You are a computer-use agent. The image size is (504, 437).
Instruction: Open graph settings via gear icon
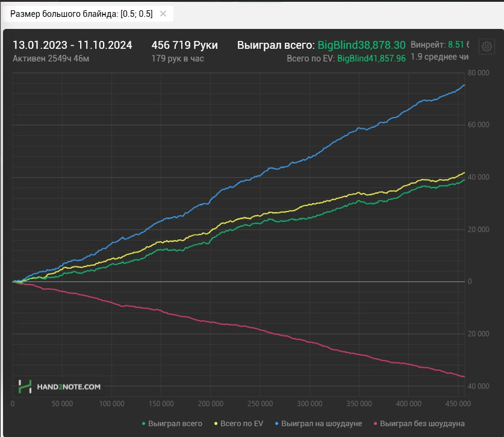[486, 47]
